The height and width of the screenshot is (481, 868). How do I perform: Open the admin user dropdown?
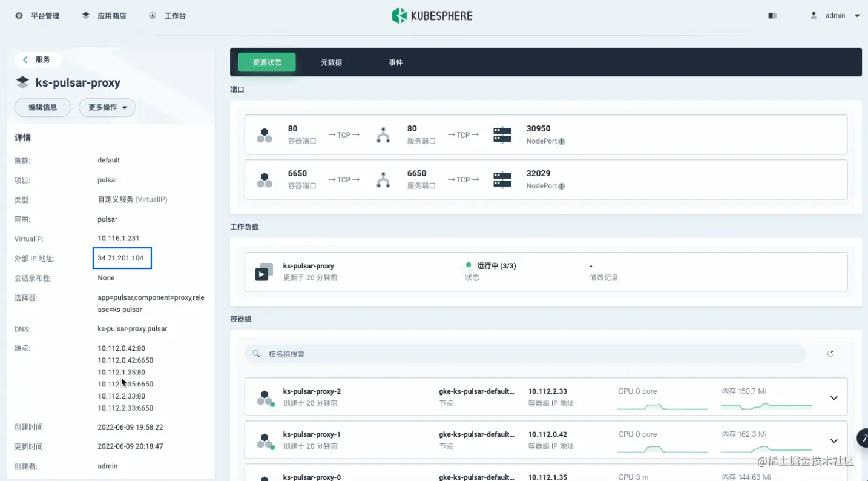[835, 16]
